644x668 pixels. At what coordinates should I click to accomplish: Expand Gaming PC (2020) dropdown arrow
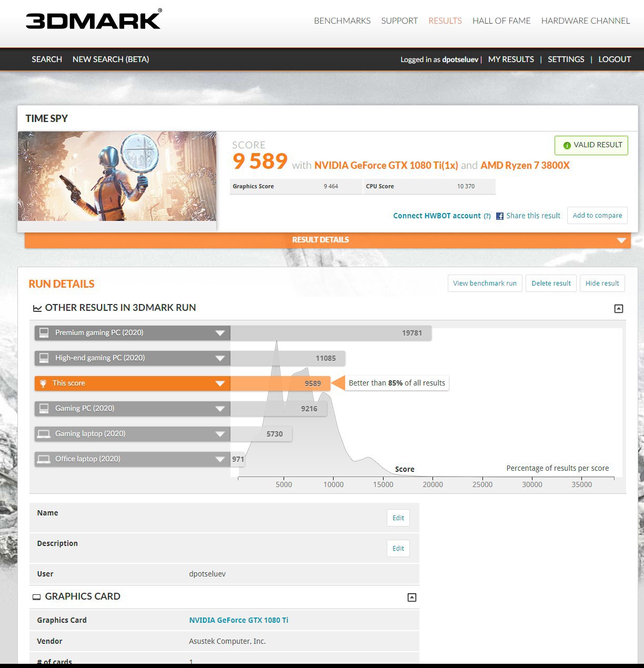220,409
